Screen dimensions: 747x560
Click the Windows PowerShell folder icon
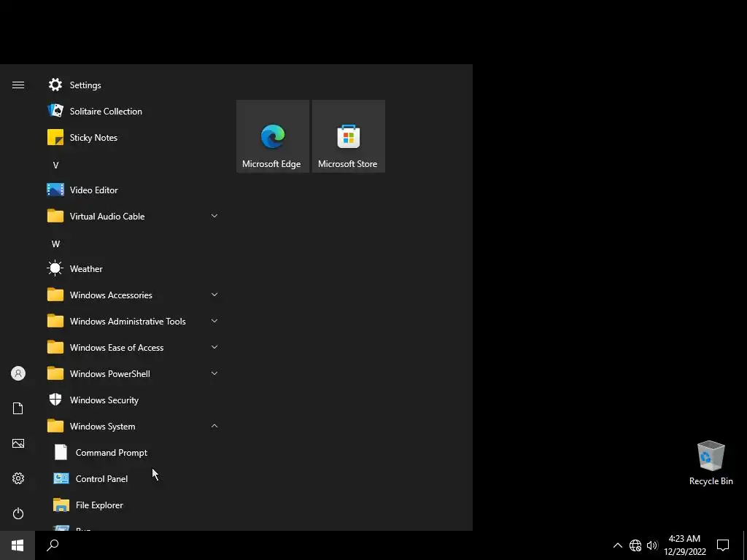point(55,374)
